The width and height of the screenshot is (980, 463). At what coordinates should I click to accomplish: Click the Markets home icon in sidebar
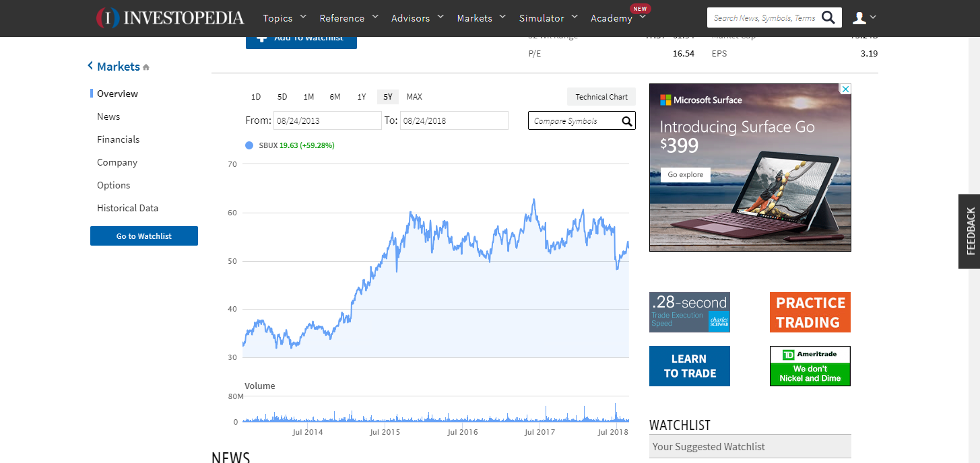146,67
